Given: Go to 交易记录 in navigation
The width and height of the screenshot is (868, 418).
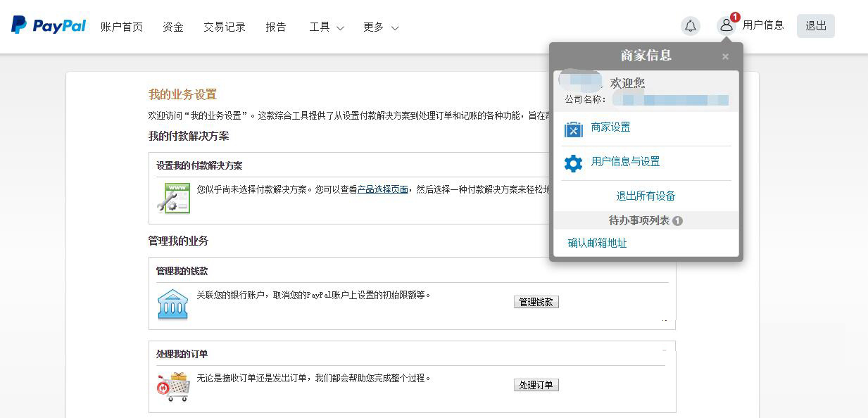Looking at the screenshot, I should pos(225,27).
